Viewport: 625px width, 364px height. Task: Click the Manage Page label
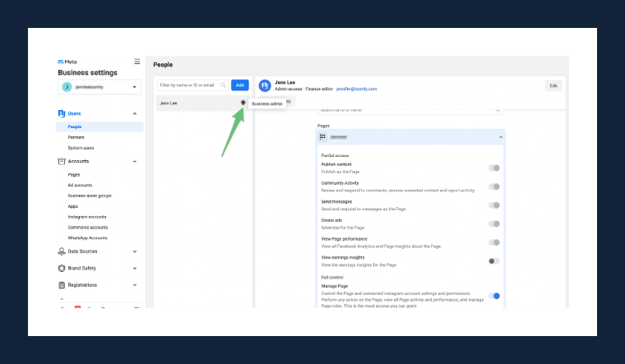click(x=335, y=286)
